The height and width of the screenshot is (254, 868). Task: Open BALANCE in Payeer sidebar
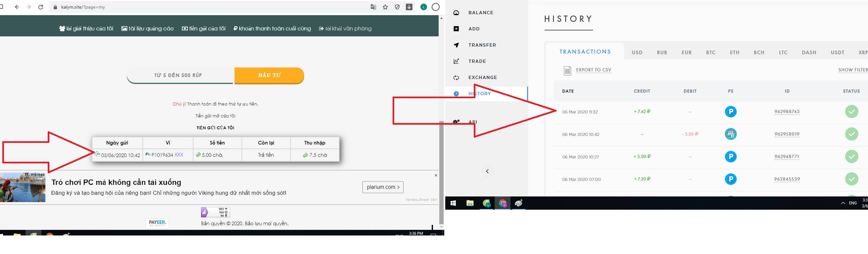pos(481,13)
